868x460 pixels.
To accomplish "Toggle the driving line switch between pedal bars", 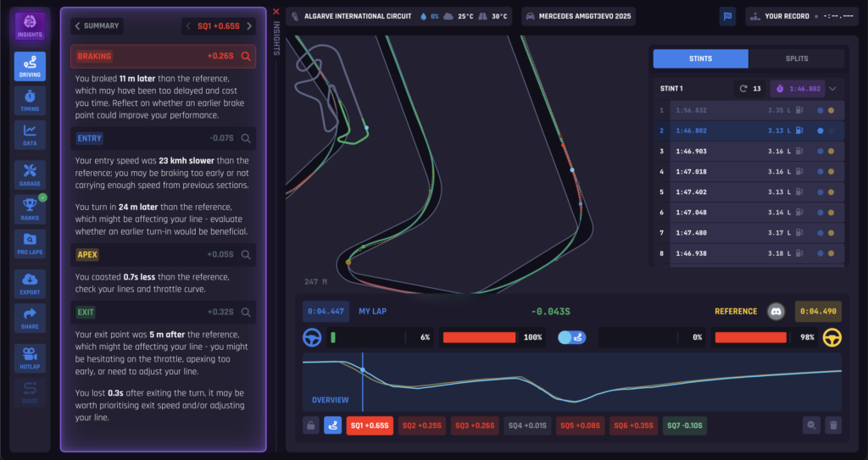I will tap(570, 337).
